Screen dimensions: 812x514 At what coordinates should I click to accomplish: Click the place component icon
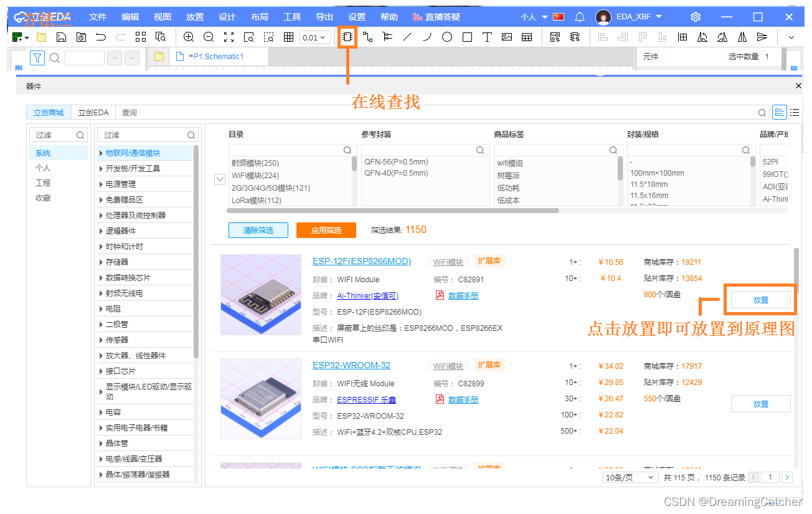pyautogui.click(x=347, y=37)
